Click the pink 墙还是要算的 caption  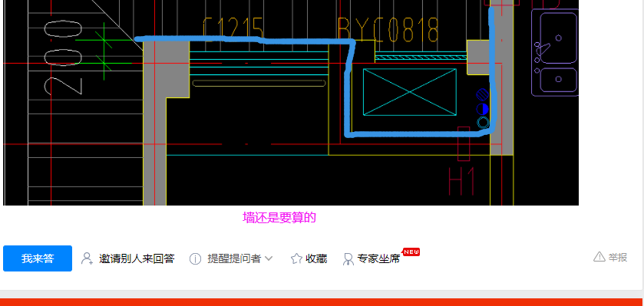click(279, 217)
